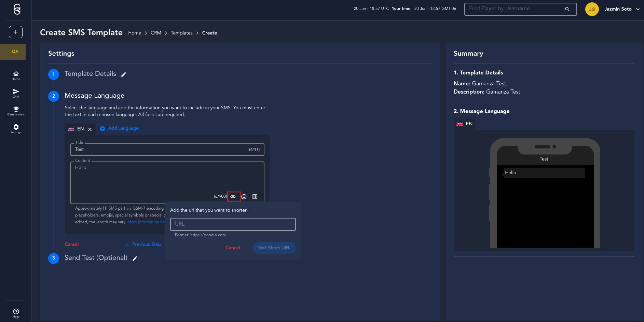Go to CRM via sidebar paper-plane icon
Image resolution: width=644 pixels, height=322 pixels.
pyautogui.click(x=16, y=93)
